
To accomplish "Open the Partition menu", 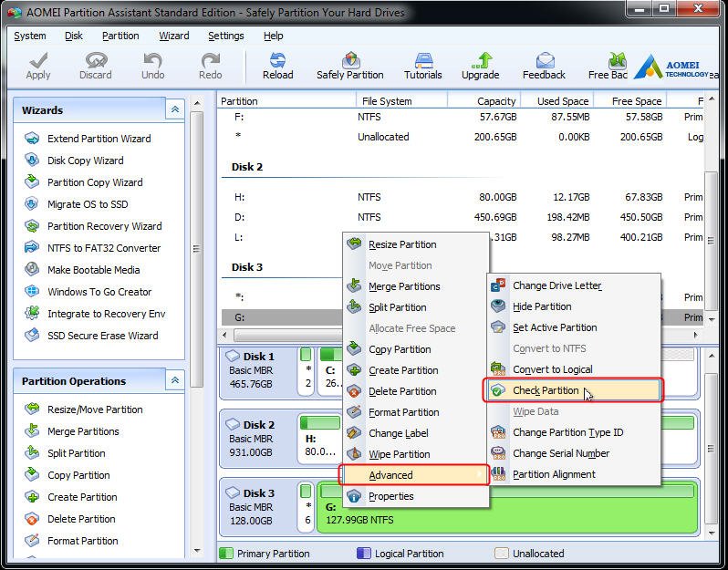I will pyautogui.click(x=120, y=36).
